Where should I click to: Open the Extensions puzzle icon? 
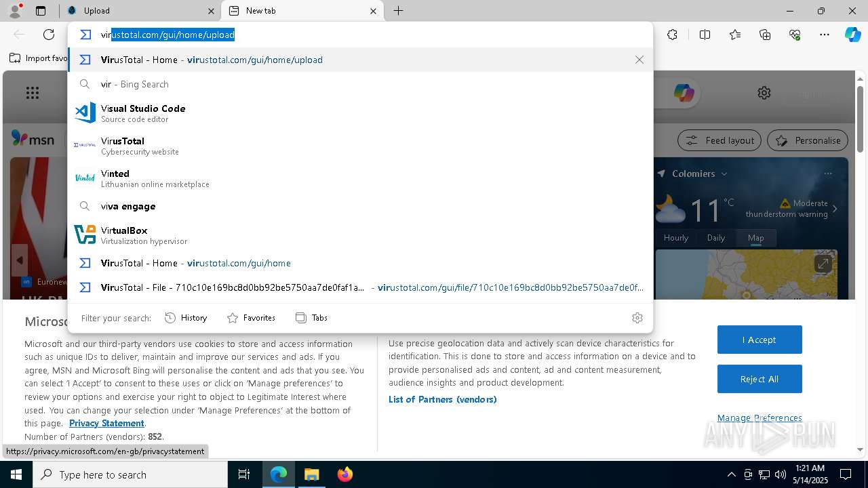point(672,35)
